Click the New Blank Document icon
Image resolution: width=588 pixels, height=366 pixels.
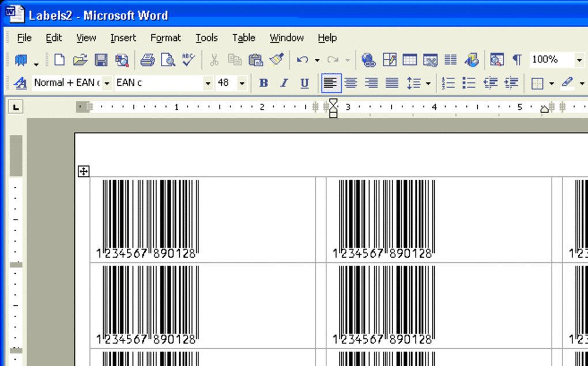pyautogui.click(x=59, y=60)
